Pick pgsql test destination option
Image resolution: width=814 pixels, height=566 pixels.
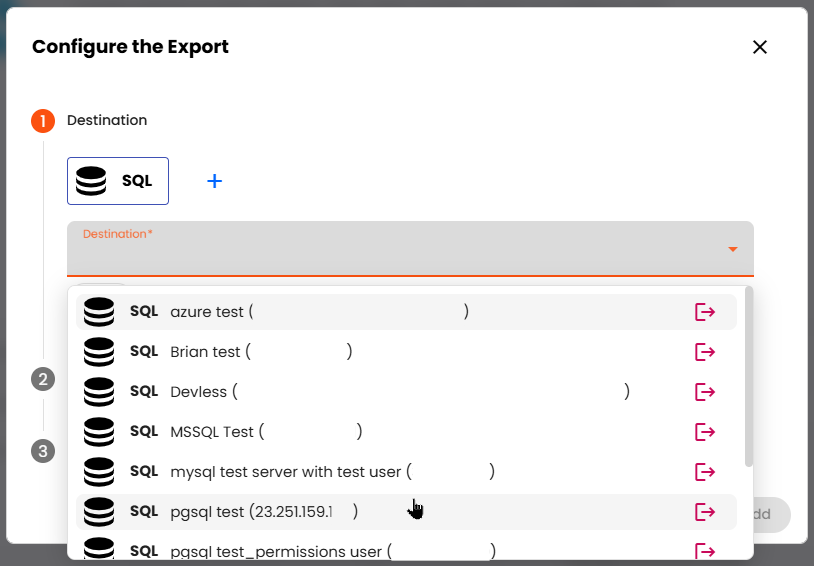207,512
